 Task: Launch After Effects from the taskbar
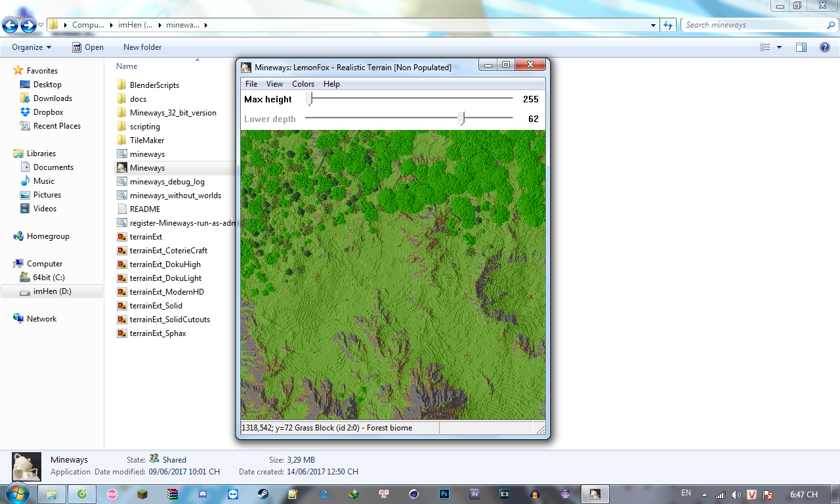pyautogui.click(x=474, y=494)
